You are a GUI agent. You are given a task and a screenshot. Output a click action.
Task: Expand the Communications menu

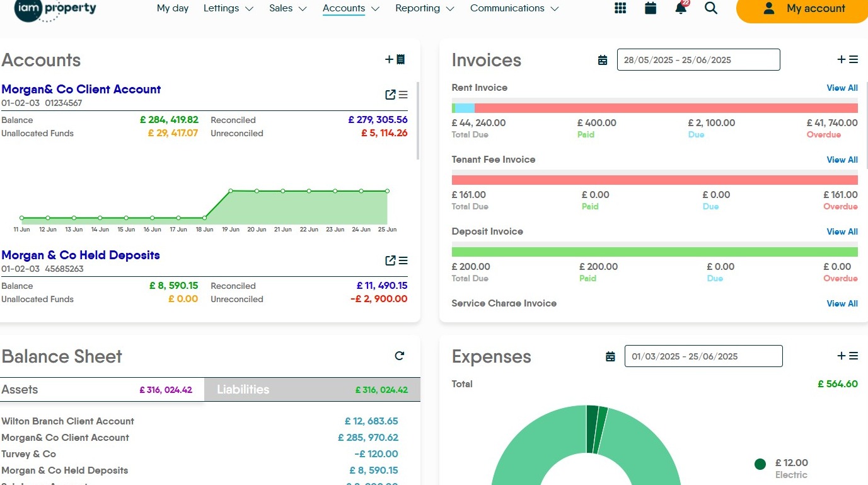pyautogui.click(x=514, y=8)
